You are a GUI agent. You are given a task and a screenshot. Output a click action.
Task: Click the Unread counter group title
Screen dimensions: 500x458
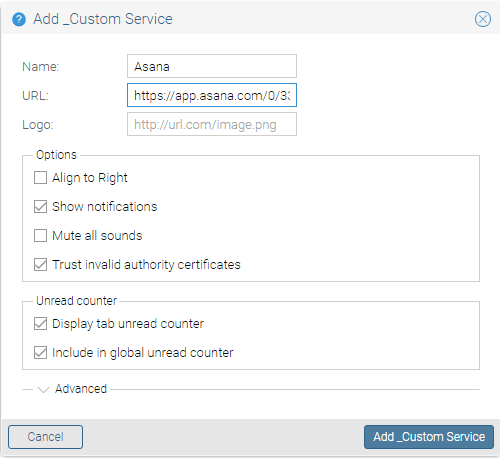[x=77, y=301]
